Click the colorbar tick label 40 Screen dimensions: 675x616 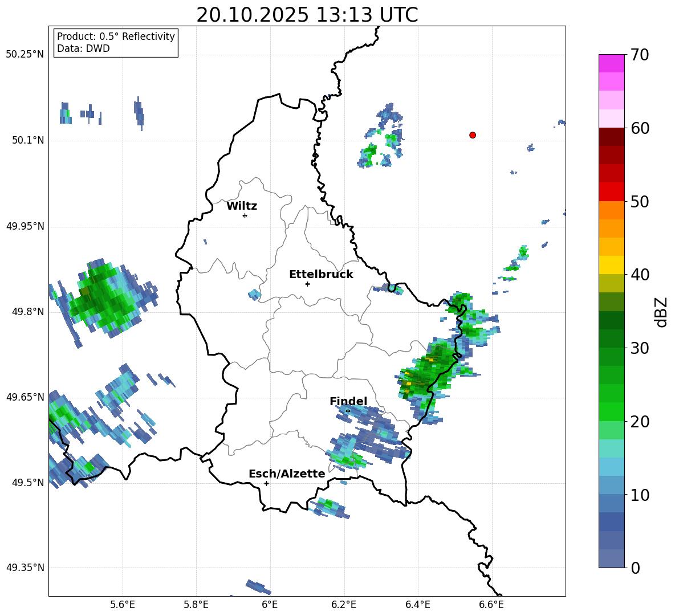click(640, 275)
